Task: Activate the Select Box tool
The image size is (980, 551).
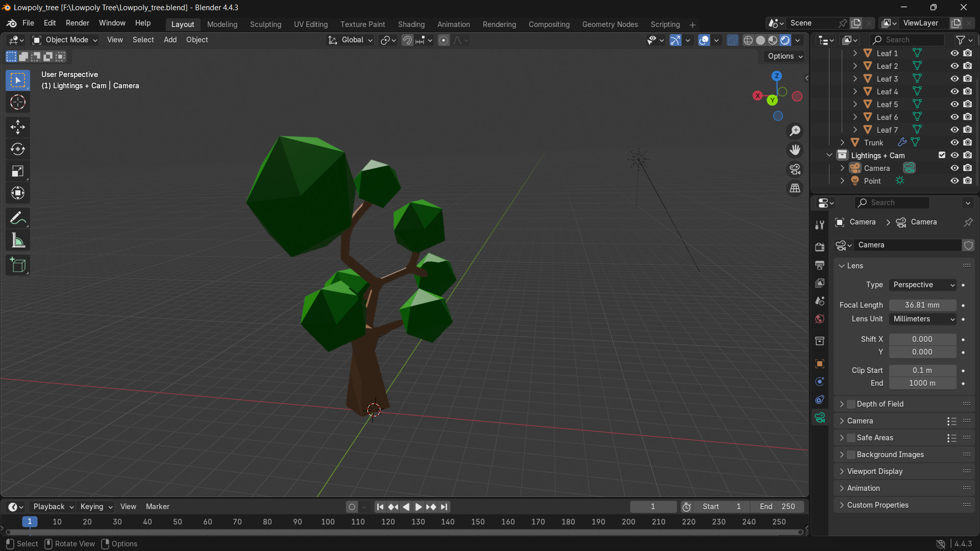Action: 18,80
